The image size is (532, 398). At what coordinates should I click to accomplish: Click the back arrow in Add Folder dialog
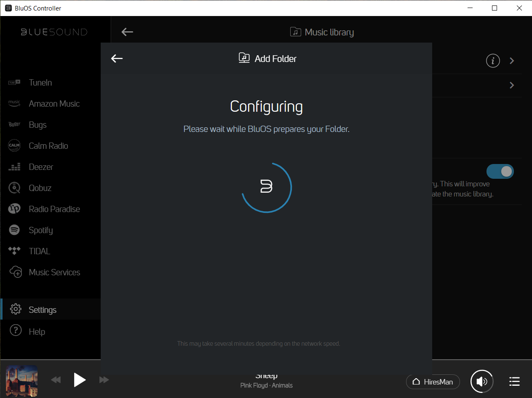(x=117, y=59)
